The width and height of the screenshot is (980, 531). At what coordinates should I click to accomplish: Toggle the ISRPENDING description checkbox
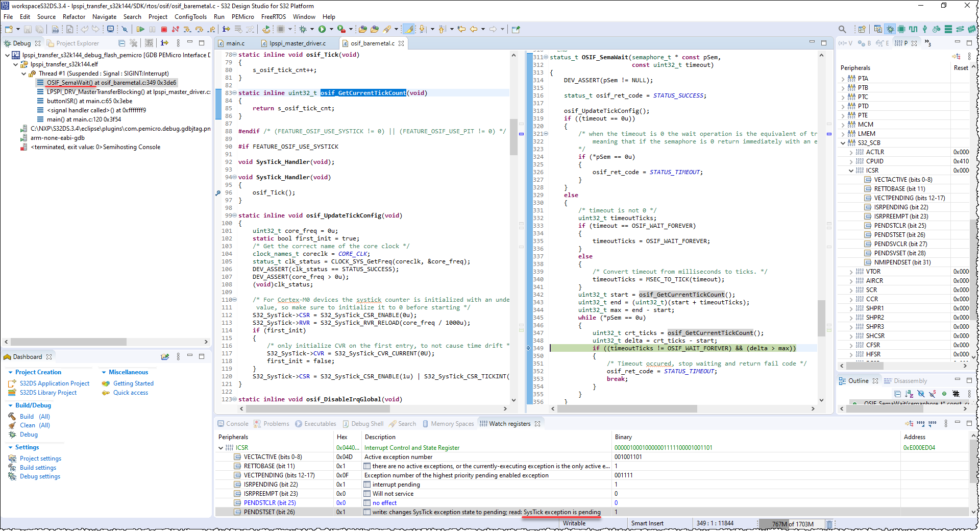pos(367,485)
